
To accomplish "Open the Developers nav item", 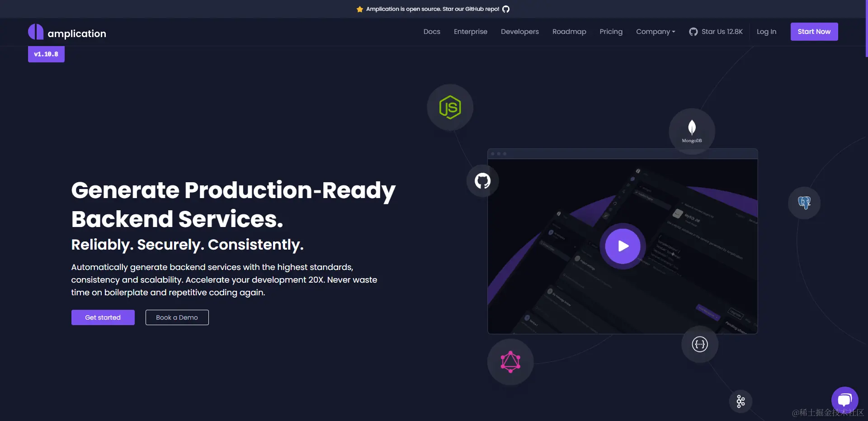I will pos(520,32).
